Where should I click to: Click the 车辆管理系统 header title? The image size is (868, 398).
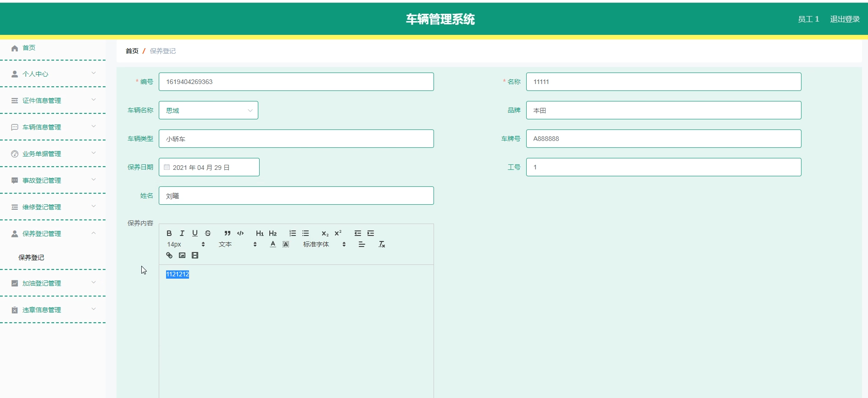click(440, 19)
